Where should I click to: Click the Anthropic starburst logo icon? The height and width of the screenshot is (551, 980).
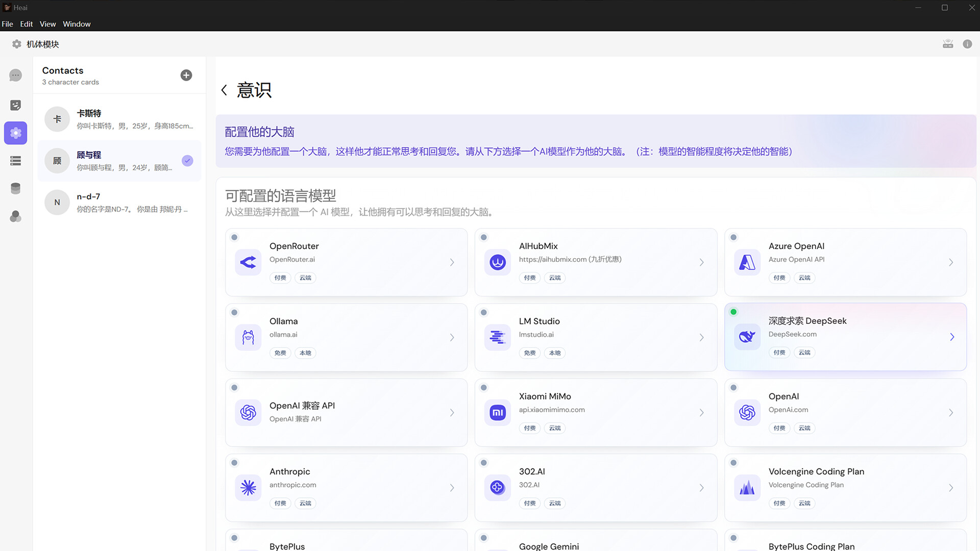pyautogui.click(x=248, y=488)
